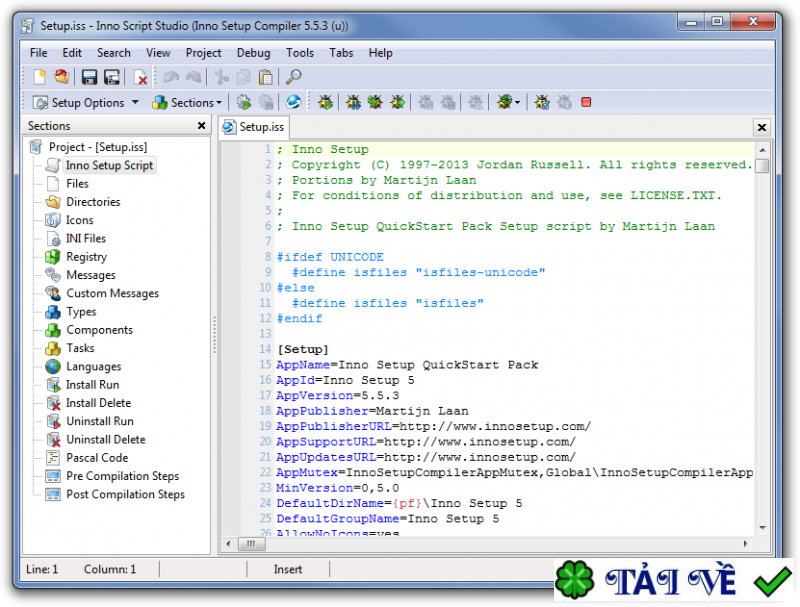Click the red stop compile icon
Image resolution: width=800 pixels, height=607 pixels.
(x=584, y=101)
